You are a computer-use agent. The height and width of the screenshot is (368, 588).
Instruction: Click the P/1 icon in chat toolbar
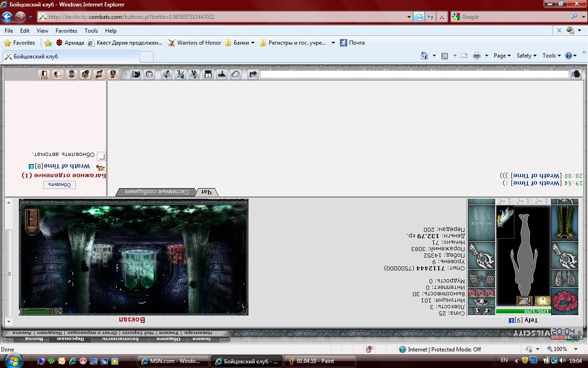point(181,74)
